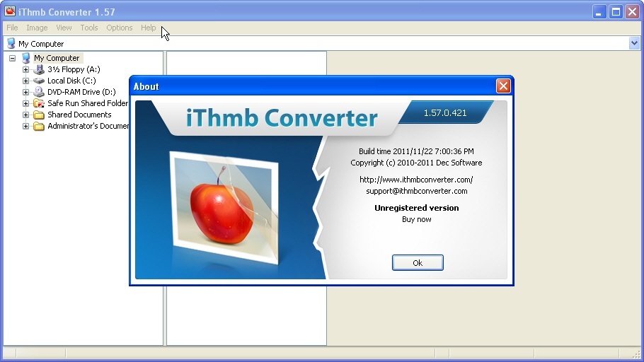Click the My Computer icon in tree
Screen dimensions: 644x362
tap(26, 58)
